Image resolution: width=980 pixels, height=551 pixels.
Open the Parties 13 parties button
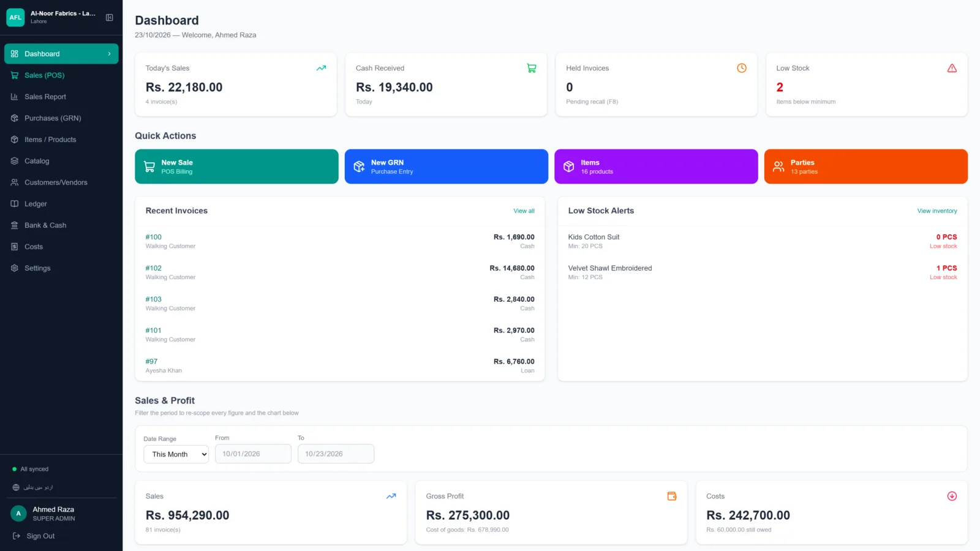point(866,167)
